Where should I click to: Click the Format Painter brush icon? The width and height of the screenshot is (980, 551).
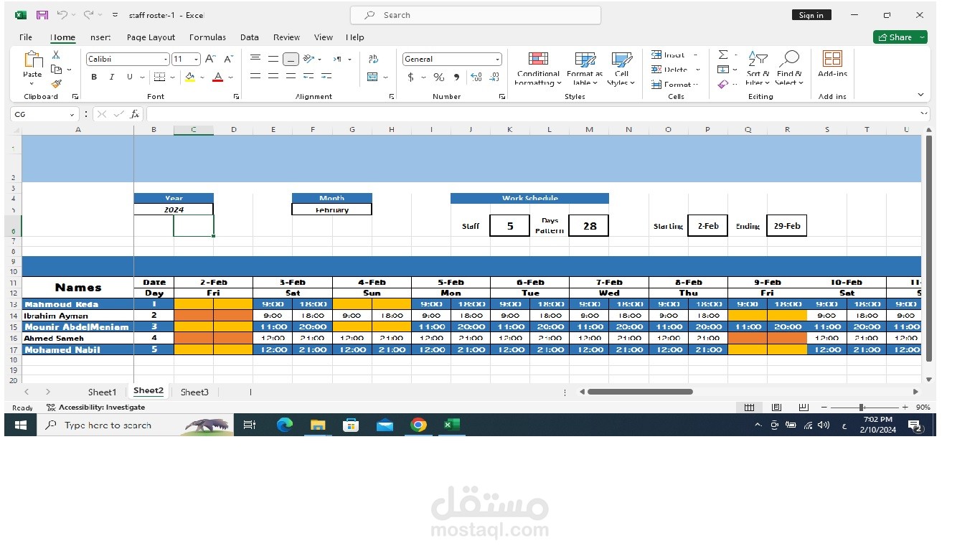(x=56, y=84)
